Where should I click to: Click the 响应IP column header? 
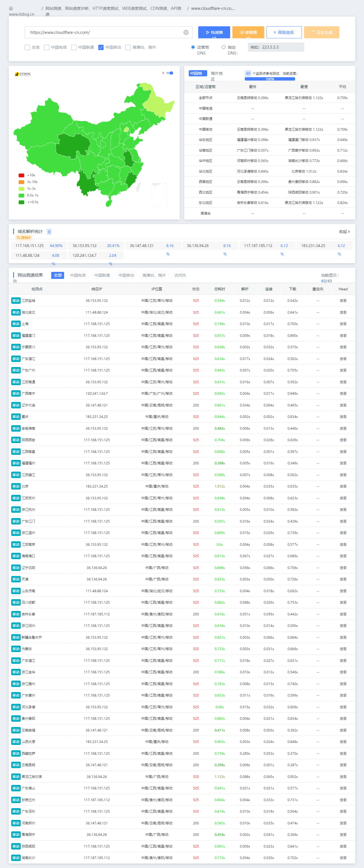(97, 289)
